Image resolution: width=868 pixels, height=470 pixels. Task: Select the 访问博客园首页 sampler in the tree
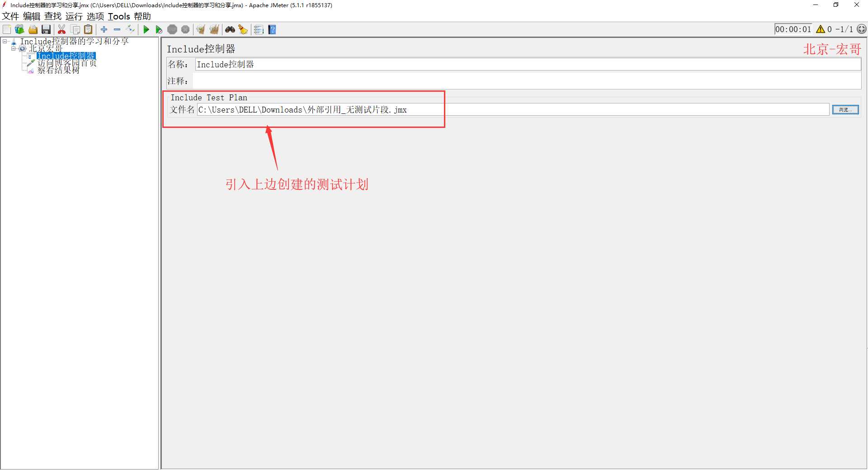(x=67, y=63)
